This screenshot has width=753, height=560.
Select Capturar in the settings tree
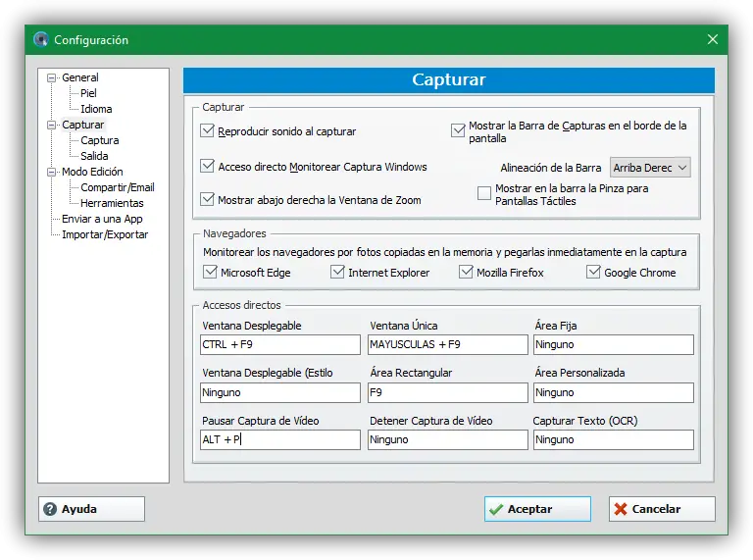(x=83, y=125)
